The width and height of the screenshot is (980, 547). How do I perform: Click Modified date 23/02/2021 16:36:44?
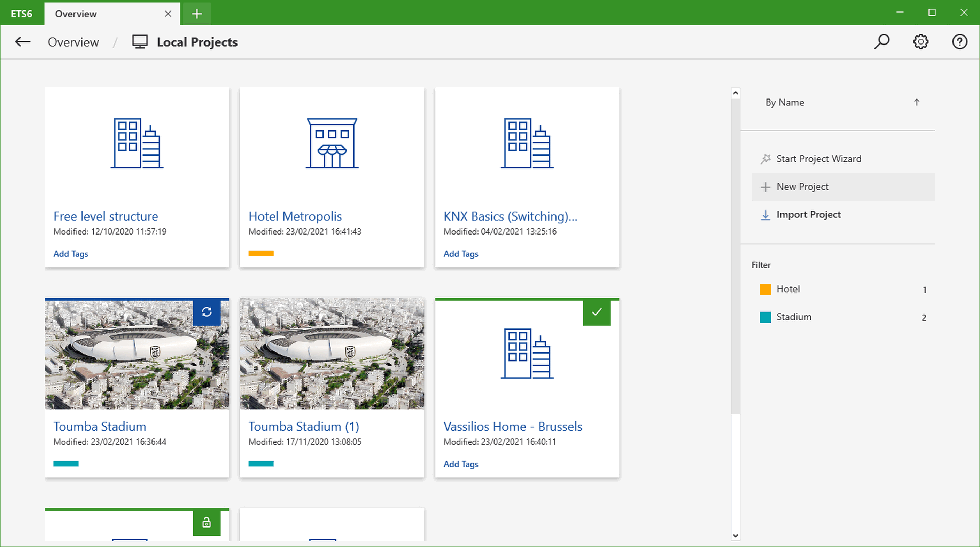(110, 442)
